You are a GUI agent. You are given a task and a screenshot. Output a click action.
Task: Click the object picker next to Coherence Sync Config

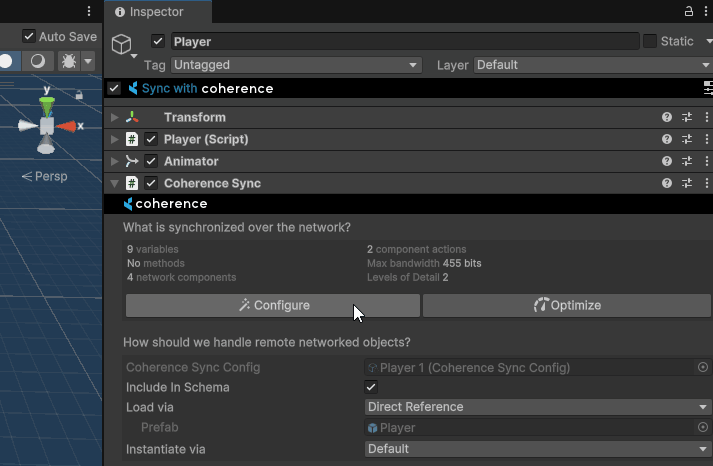pos(702,367)
